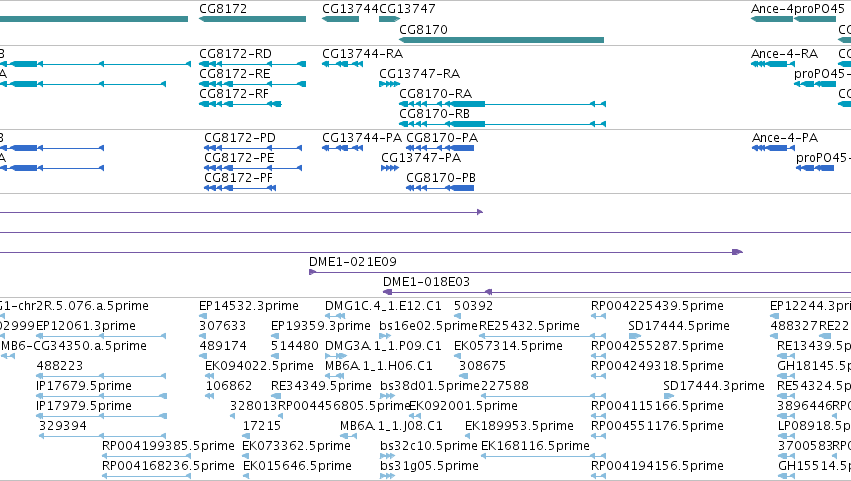851x481 pixels.
Task: Select the CG8172 gene bar
Action: pyautogui.click(x=252, y=19)
